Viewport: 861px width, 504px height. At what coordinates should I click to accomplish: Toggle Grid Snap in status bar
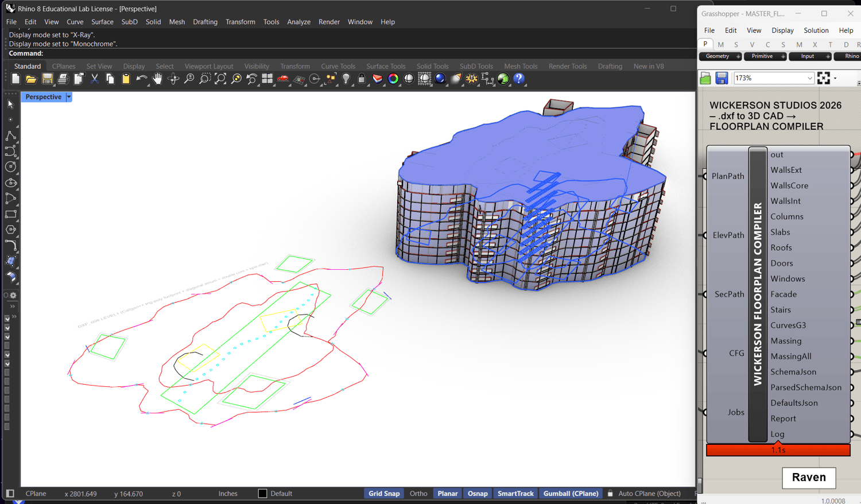[x=383, y=494]
